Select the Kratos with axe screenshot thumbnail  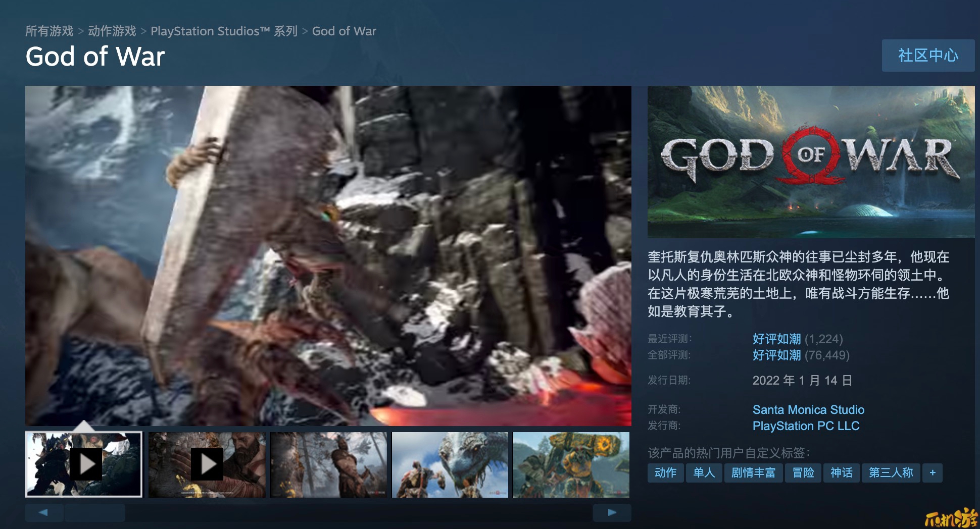[x=328, y=464]
